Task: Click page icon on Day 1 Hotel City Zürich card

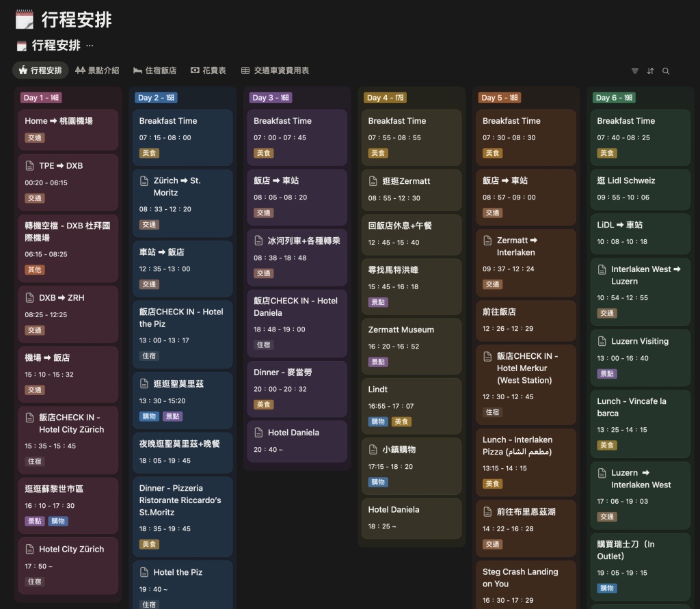Action: (29, 549)
